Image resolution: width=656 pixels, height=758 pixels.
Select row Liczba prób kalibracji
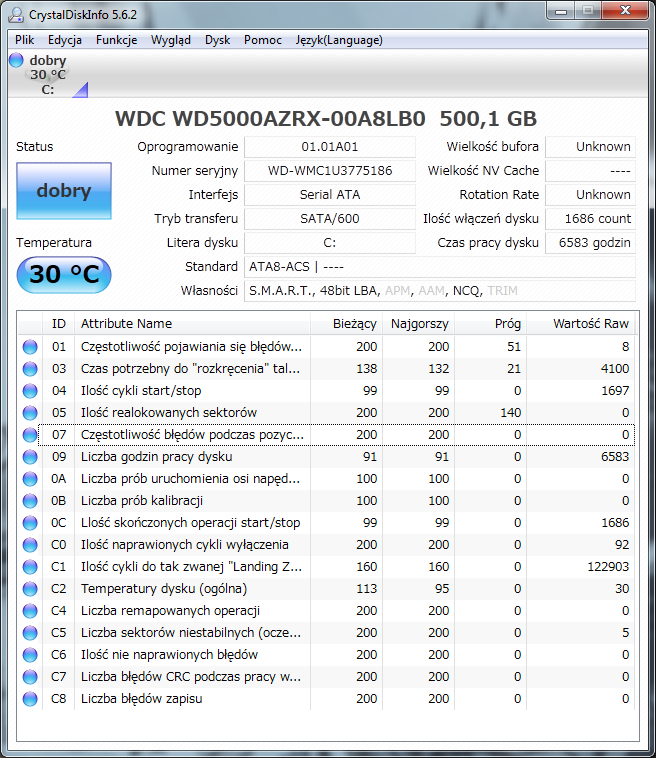(x=326, y=501)
